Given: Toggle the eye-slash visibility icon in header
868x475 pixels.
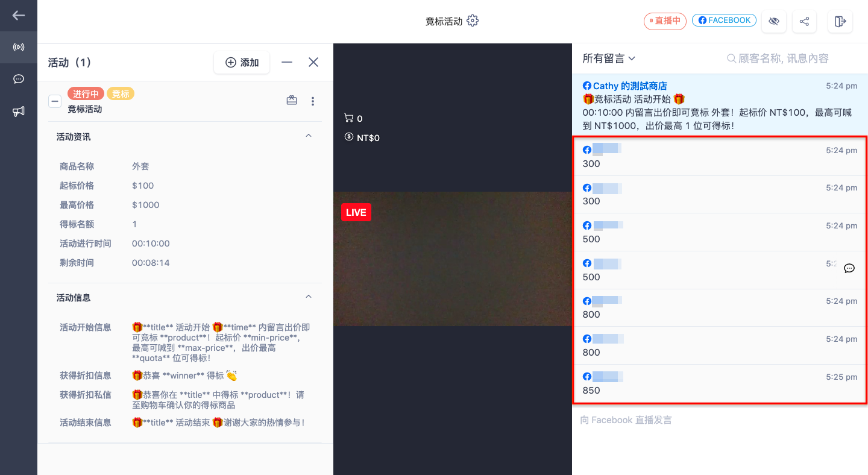Looking at the screenshot, I should tap(774, 21).
